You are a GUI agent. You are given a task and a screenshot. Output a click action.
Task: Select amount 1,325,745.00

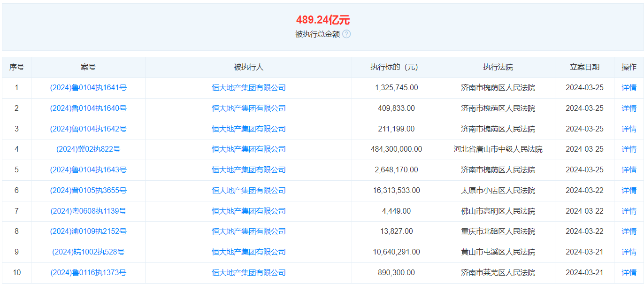click(396, 87)
